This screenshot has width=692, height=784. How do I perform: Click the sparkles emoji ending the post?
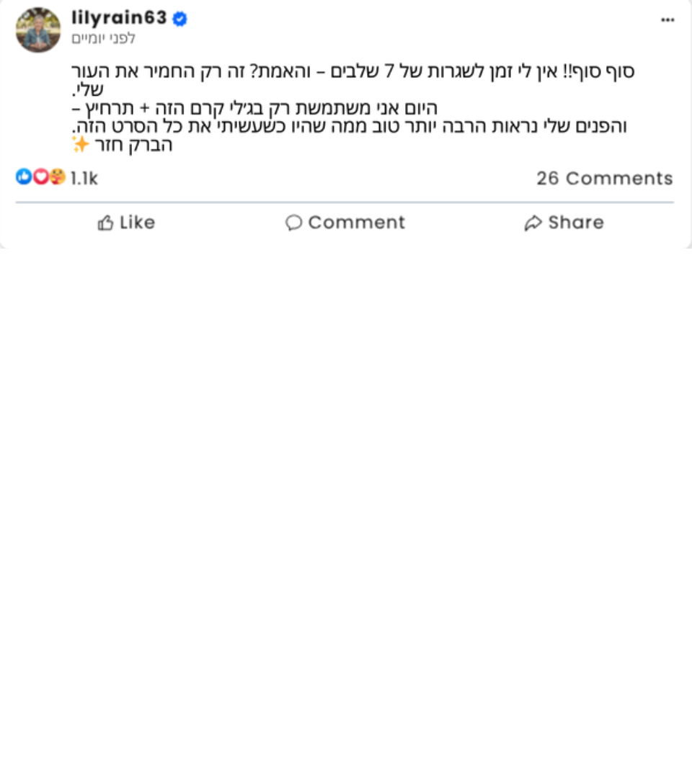tap(81, 145)
